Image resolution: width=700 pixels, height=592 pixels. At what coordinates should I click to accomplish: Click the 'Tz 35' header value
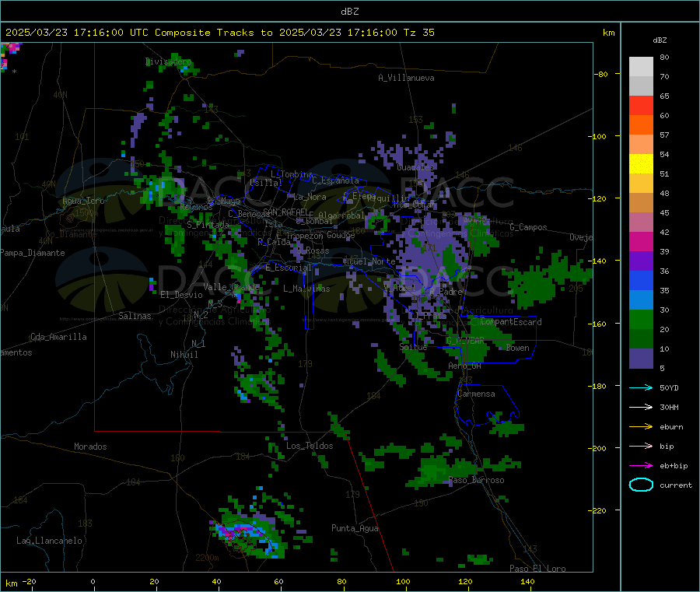pyautogui.click(x=418, y=33)
